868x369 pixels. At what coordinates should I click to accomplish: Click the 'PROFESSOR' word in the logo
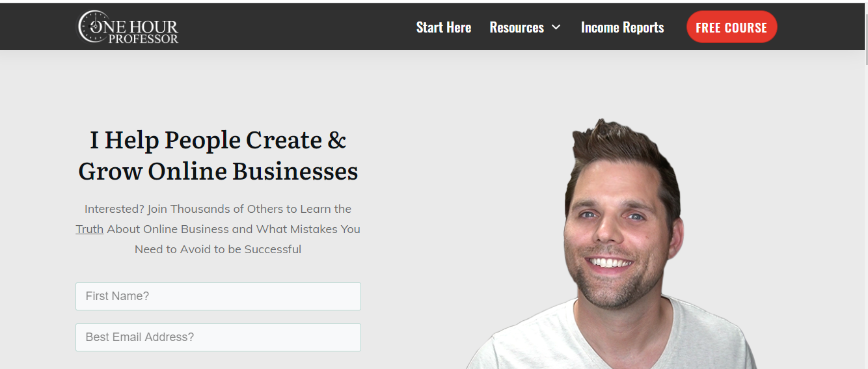(x=143, y=39)
